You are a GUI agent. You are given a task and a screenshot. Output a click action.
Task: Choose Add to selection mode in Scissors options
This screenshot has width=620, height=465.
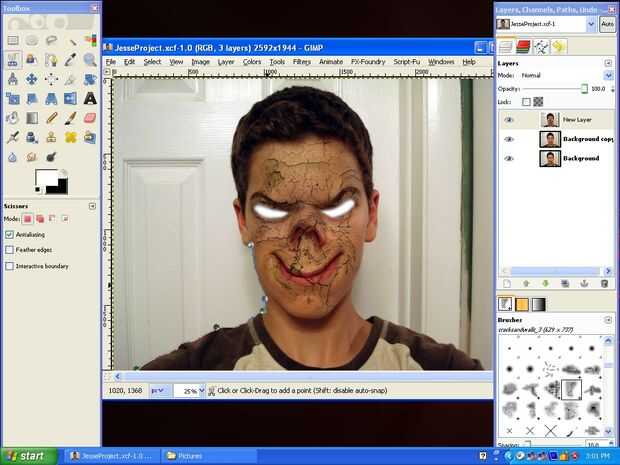coord(40,219)
